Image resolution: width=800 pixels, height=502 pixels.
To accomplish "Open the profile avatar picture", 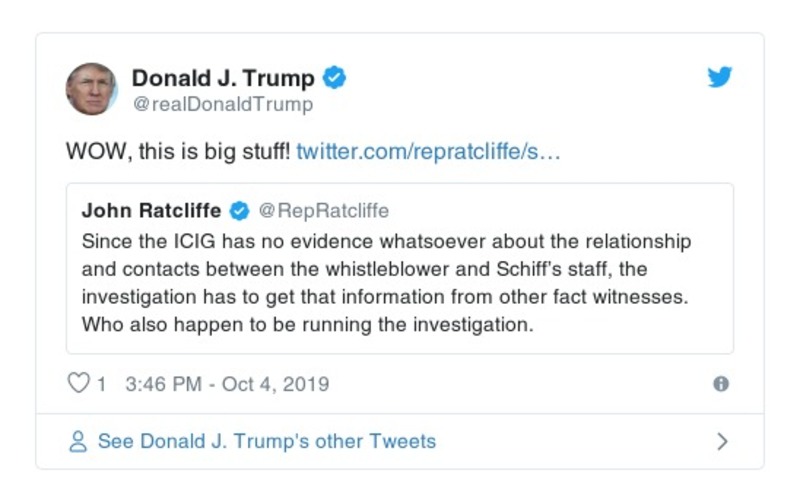I will 92,89.
